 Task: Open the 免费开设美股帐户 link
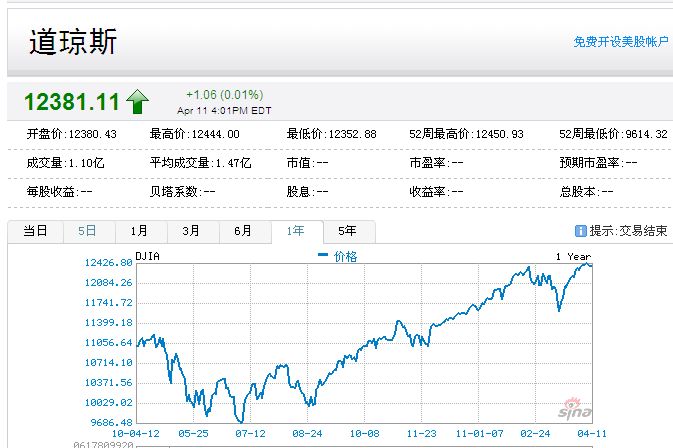point(620,42)
